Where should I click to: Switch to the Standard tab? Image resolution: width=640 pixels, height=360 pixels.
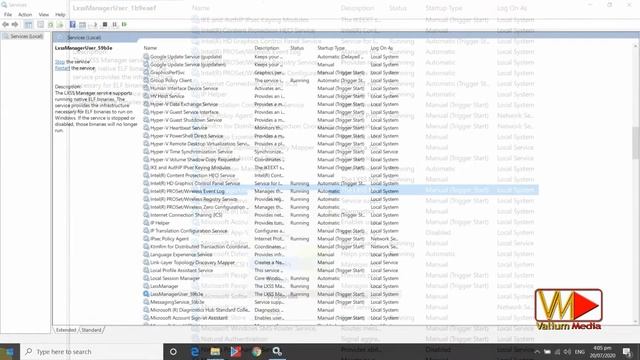[x=91, y=330]
